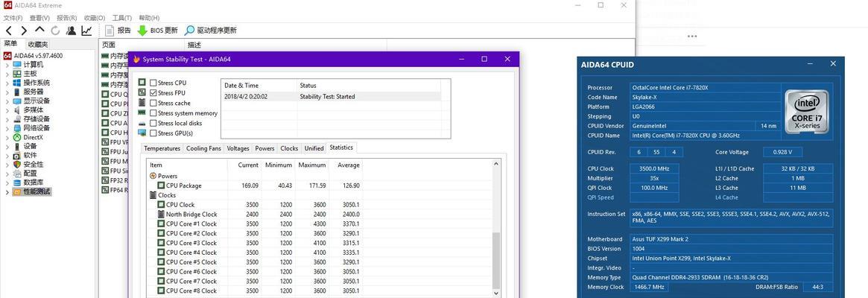
Task: Go forward with the right arrow toolbar icon
Action: [24, 31]
